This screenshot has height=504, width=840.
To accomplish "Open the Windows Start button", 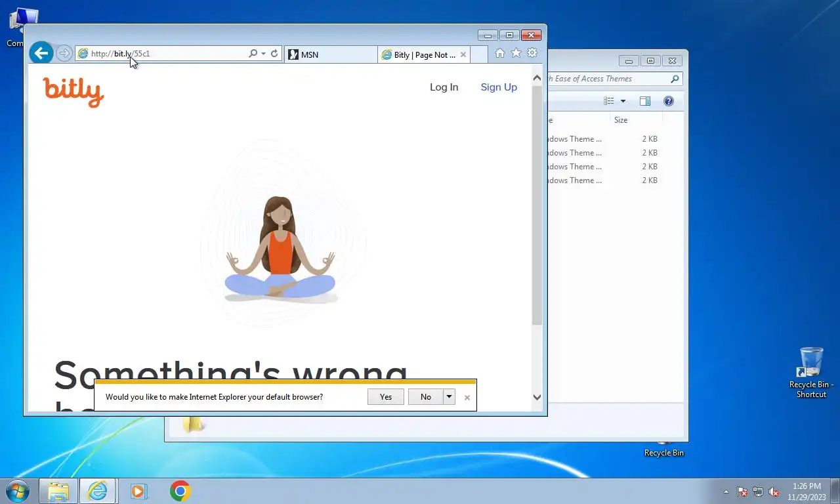I will [x=17, y=491].
